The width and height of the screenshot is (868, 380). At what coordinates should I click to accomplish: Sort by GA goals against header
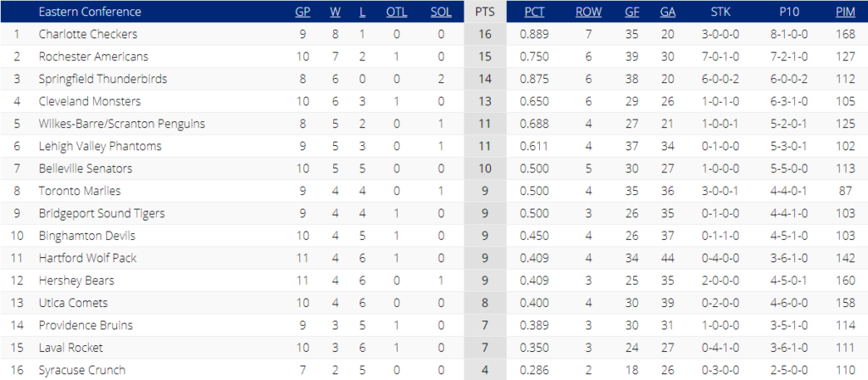[x=668, y=12]
